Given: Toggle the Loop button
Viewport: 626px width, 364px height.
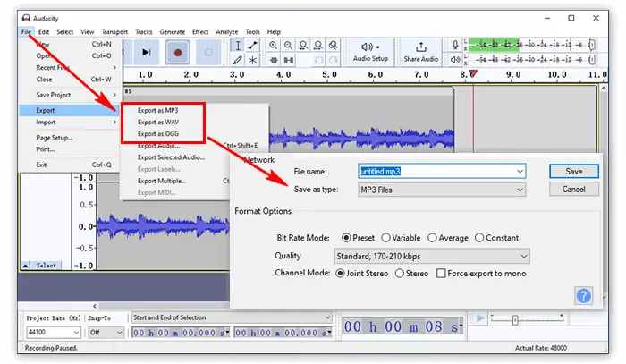Looking at the screenshot, I should [x=208, y=52].
